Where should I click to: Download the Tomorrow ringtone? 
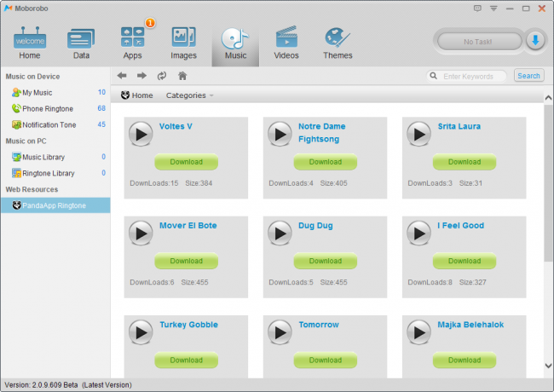pos(326,360)
